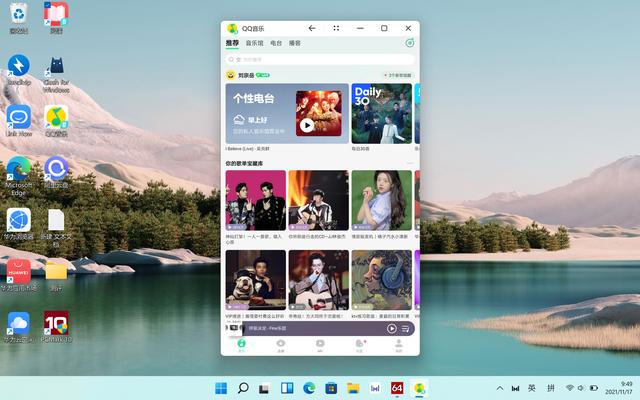Screen dimensions: 640x400
Task: Expand the system tray hidden icons chevron
Action: [x=500, y=388]
